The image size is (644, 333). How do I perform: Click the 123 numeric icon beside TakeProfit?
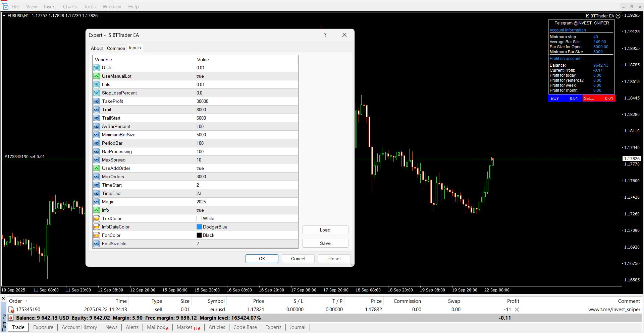coord(97,101)
